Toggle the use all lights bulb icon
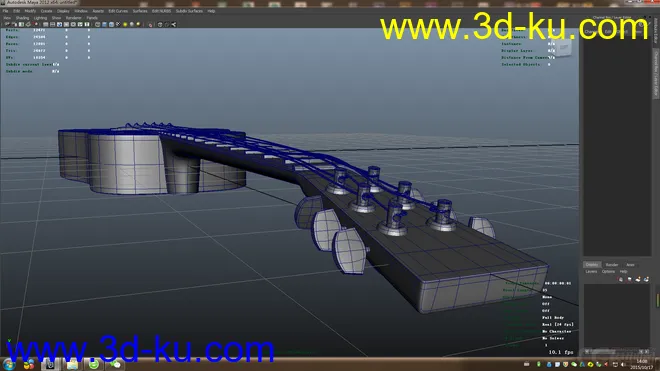 point(125,24)
